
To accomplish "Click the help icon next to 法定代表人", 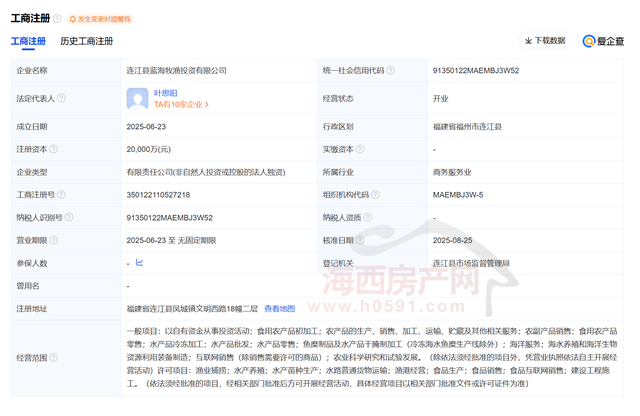I will [x=62, y=99].
